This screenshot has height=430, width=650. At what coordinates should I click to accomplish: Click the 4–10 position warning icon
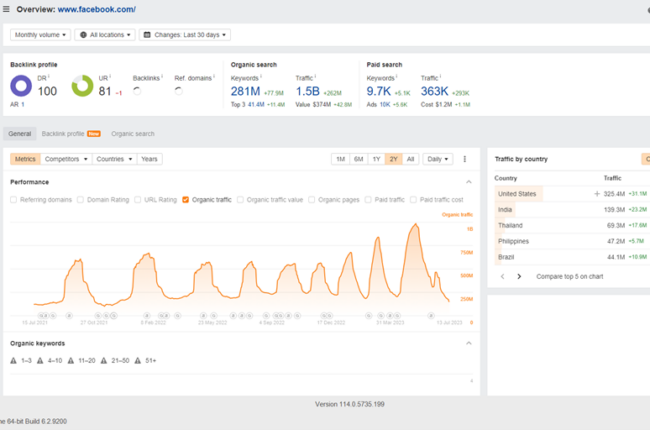coord(40,361)
